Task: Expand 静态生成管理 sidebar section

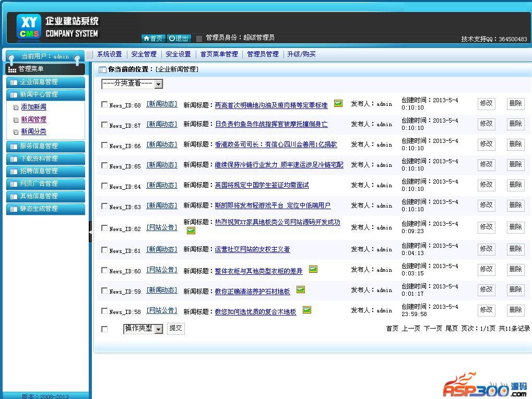Action: click(x=45, y=209)
